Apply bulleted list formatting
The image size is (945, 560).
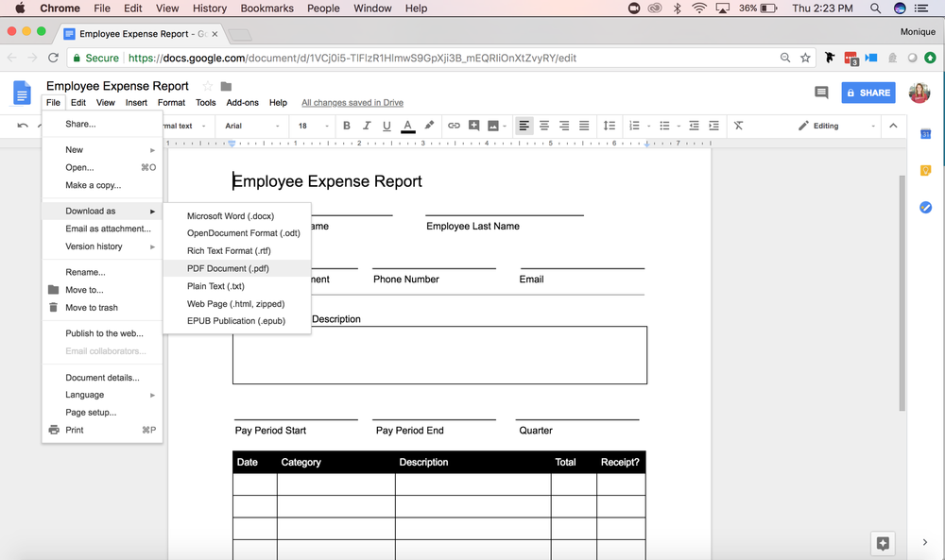664,125
